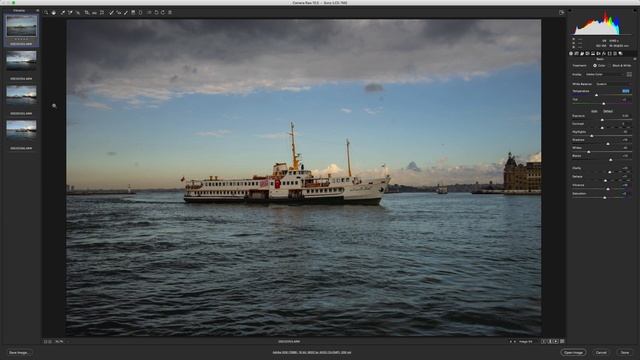This screenshot has height=360, width=640.
Task: Click the Save Image button
Action: click(x=19, y=352)
